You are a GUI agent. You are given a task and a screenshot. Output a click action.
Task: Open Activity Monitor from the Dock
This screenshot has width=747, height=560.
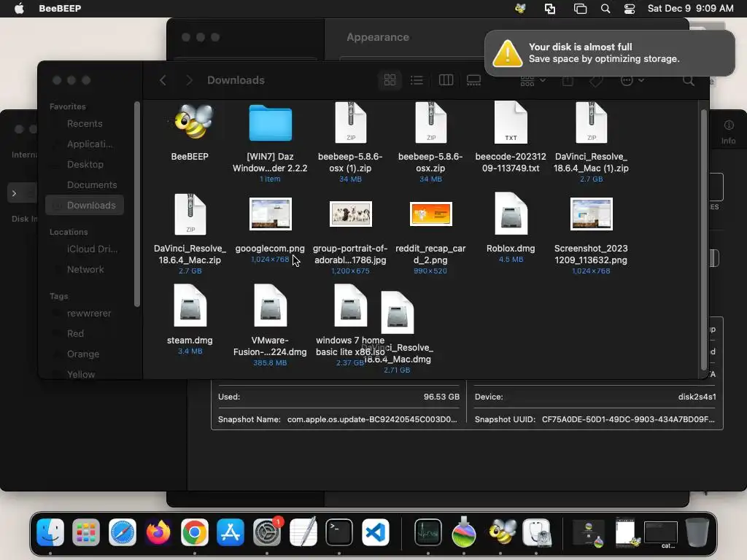[427, 532]
